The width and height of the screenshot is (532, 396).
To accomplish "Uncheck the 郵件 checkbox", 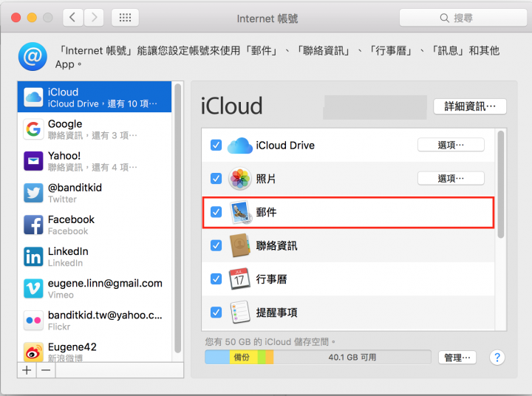I will [x=216, y=212].
